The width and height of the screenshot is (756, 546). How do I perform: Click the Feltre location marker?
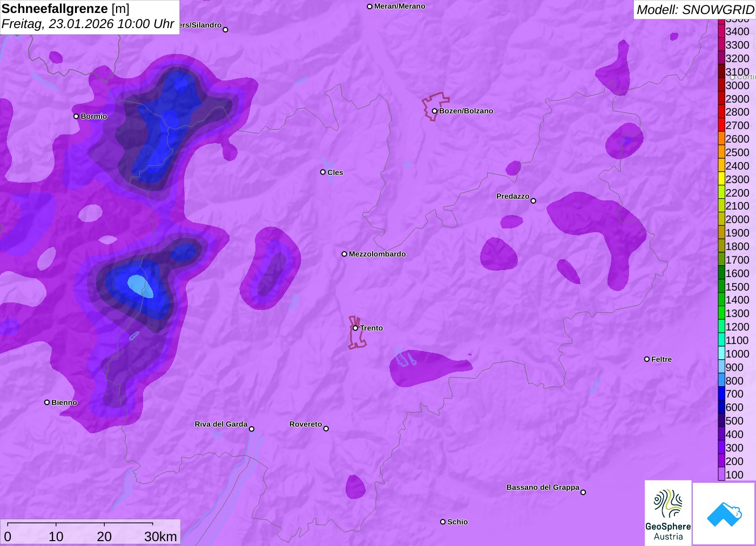click(x=647, y=359)
